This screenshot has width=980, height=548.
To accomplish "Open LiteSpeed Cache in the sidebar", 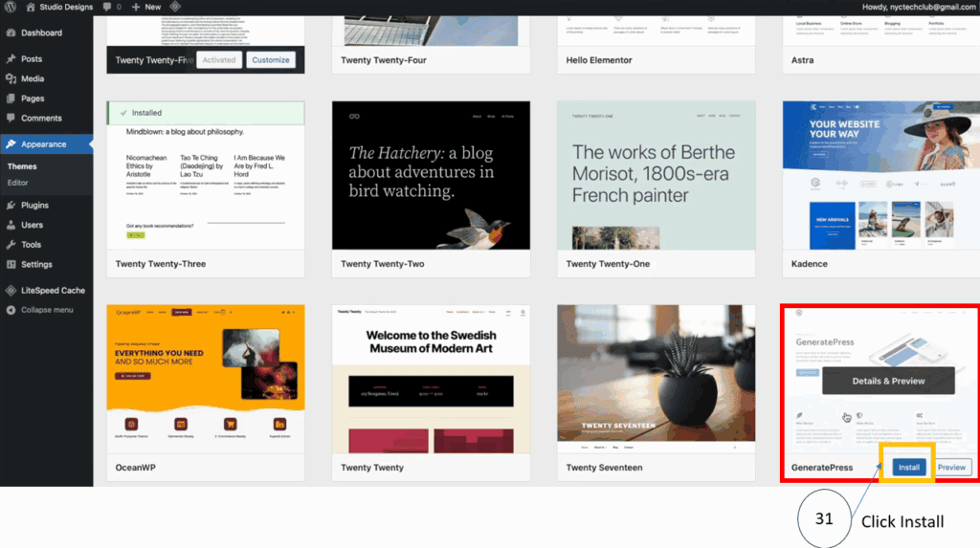I will [53, 291].
